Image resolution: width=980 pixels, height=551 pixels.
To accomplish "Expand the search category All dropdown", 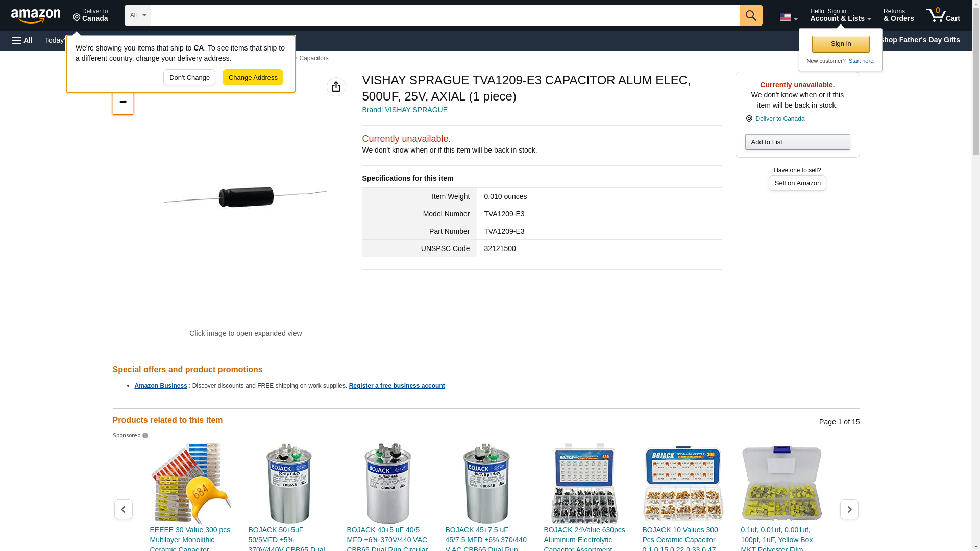I will point(137,15).
